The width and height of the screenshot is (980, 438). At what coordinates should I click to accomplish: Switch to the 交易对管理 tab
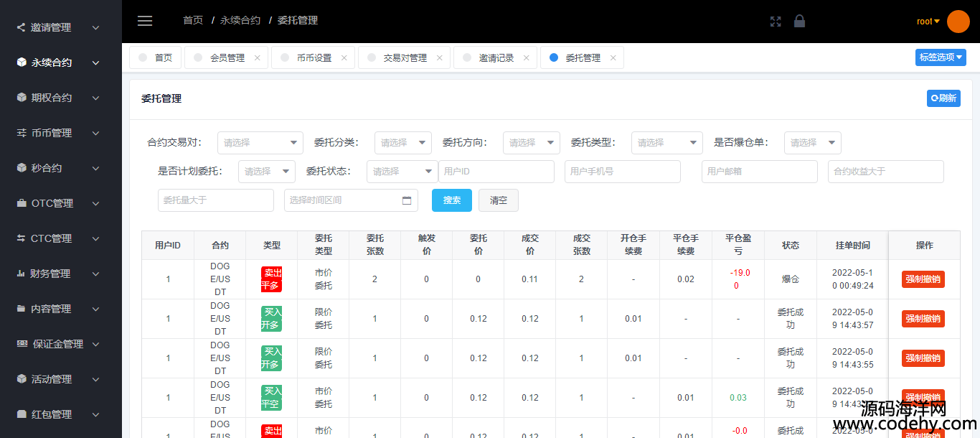point(405,58)
